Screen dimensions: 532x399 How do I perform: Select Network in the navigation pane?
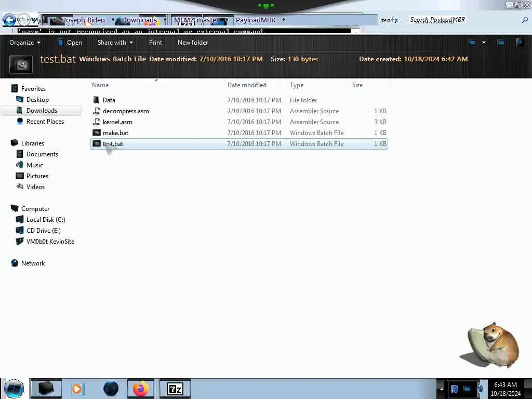coord(33,263)
